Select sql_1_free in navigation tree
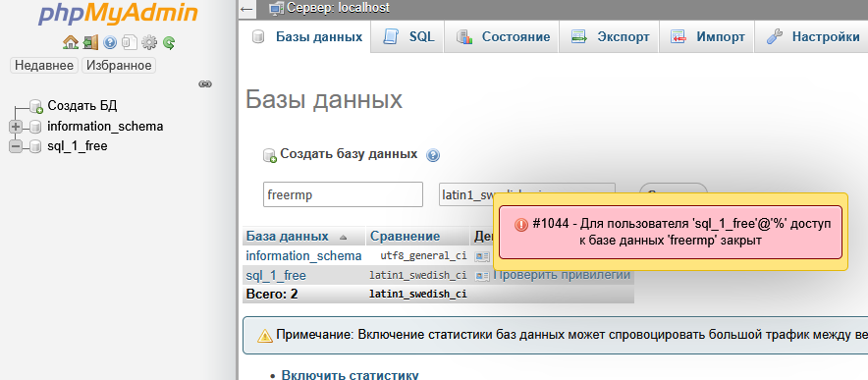Image resolution: width=868 pixels, height=380 pixels. pyautogui.click(x=78, y=146)
